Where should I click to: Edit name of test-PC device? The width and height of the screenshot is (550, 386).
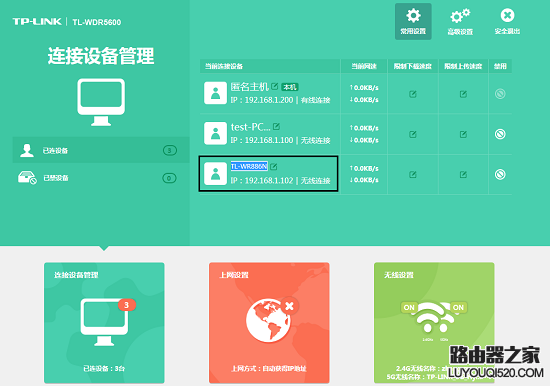[x=276, y=126]
